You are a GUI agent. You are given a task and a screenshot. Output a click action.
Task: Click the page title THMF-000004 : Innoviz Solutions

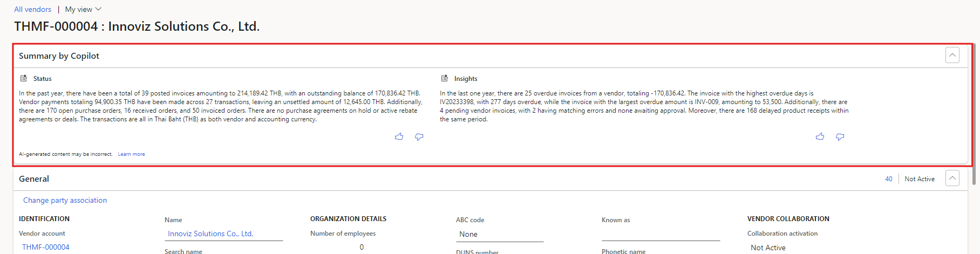coord(137,26)
